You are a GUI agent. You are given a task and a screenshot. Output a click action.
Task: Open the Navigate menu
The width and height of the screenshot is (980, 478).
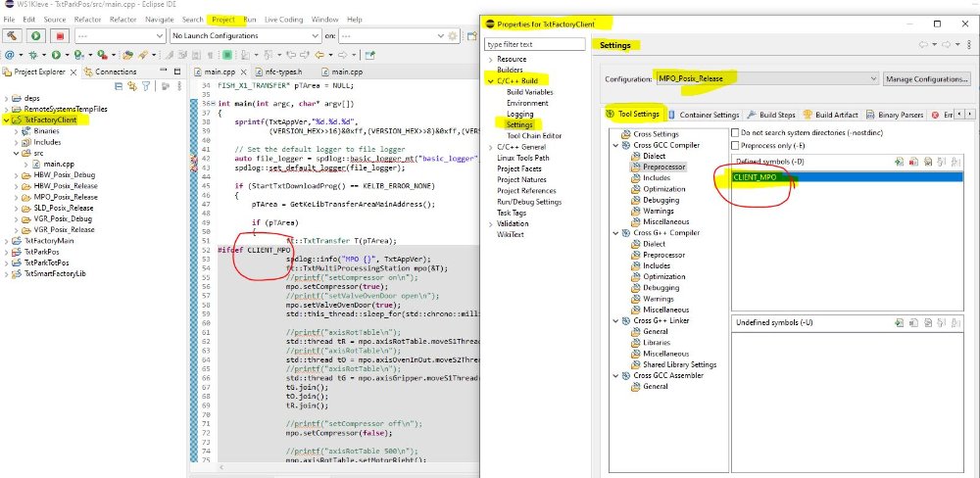click(x=160, y=20)
